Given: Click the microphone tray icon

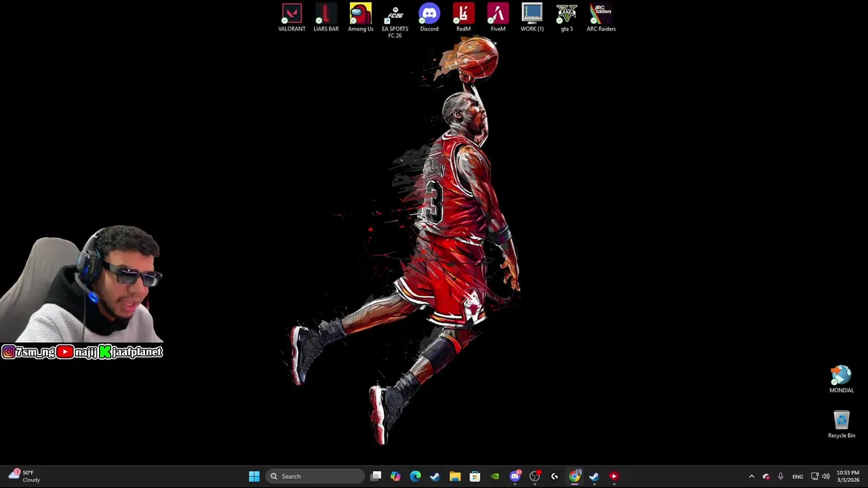Looking at the screenshot, I should click(781, 476).
